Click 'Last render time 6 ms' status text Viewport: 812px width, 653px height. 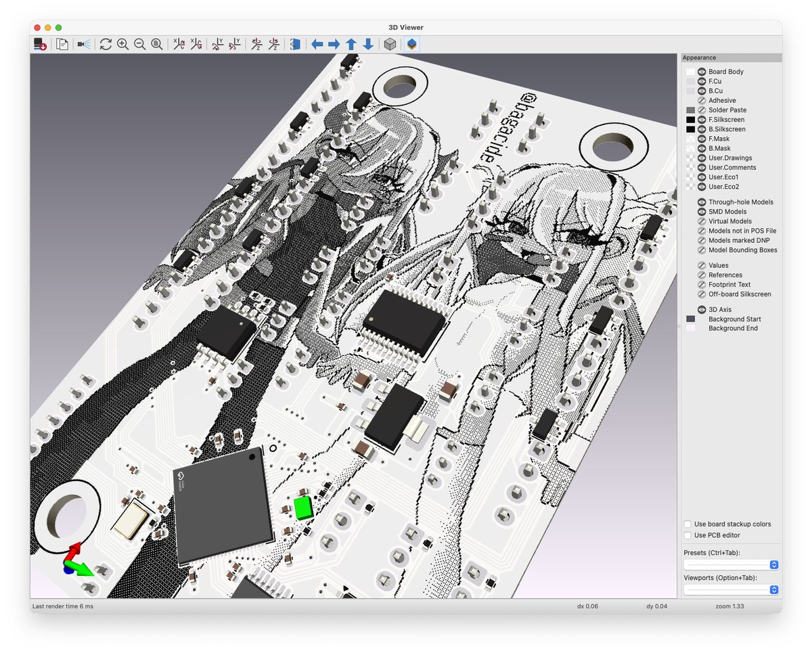click(x=63, y=606)
